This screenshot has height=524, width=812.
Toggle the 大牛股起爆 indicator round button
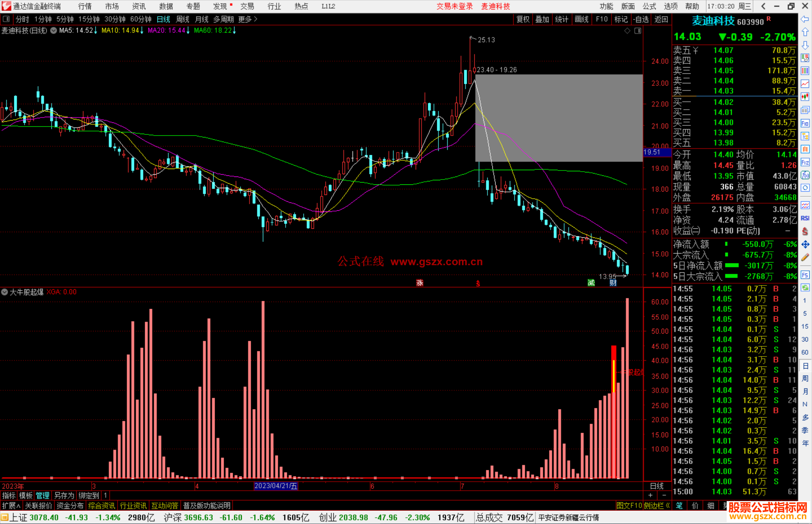point(5,292)
